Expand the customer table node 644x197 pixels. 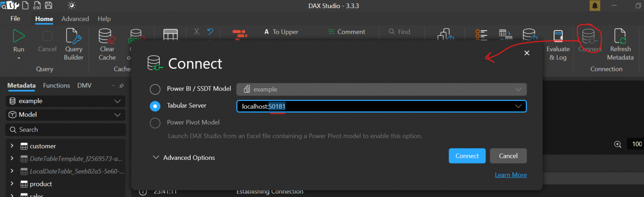12,146
